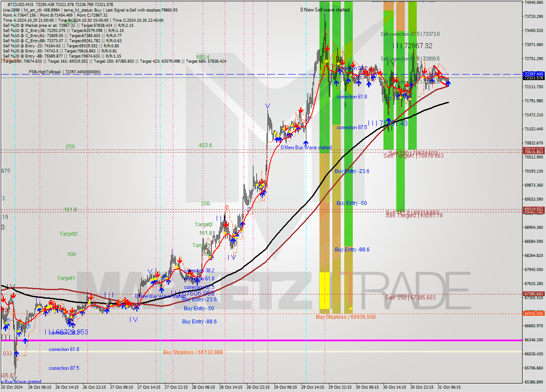Click the red 66936.508 axis price tag

[534, 313]
